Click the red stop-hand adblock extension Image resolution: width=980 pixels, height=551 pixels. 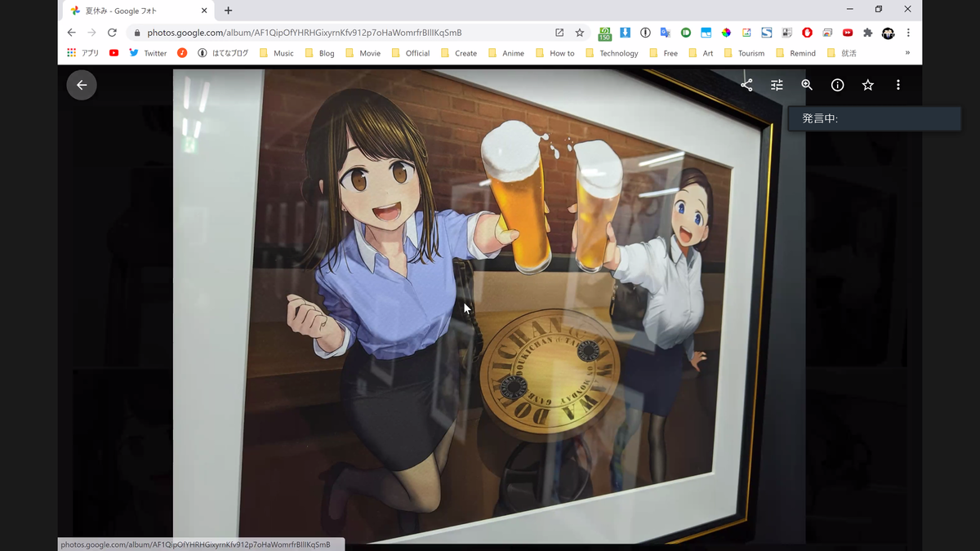click(807, 33)
